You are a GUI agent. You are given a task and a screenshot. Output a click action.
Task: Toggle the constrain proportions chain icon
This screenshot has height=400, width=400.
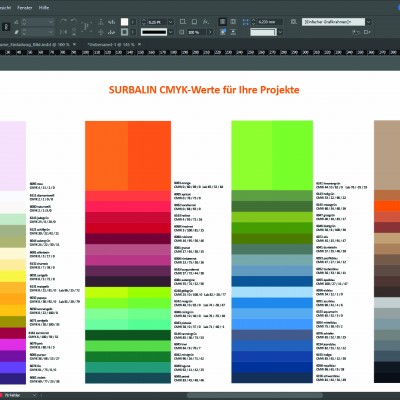point(6,27)
